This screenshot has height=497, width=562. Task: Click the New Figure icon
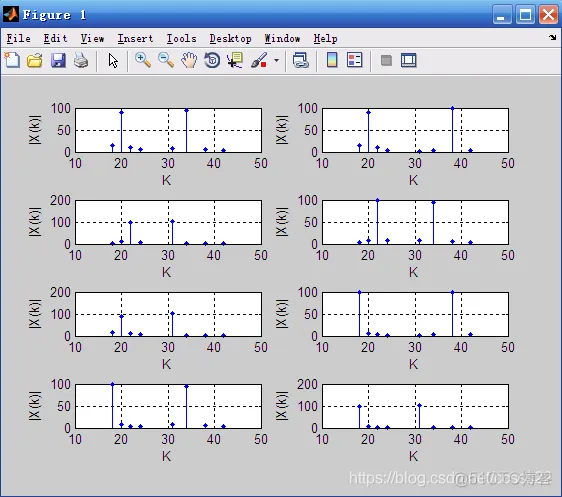(x=12, y=60)
